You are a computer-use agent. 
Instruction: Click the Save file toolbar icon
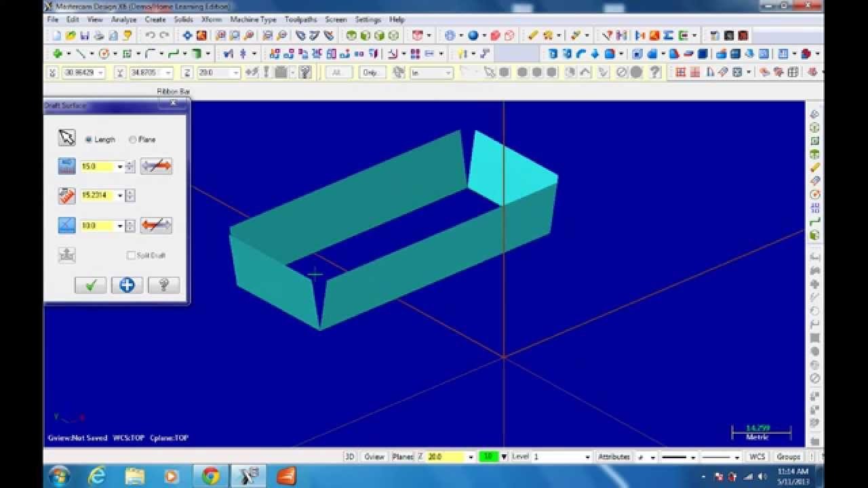85,36
